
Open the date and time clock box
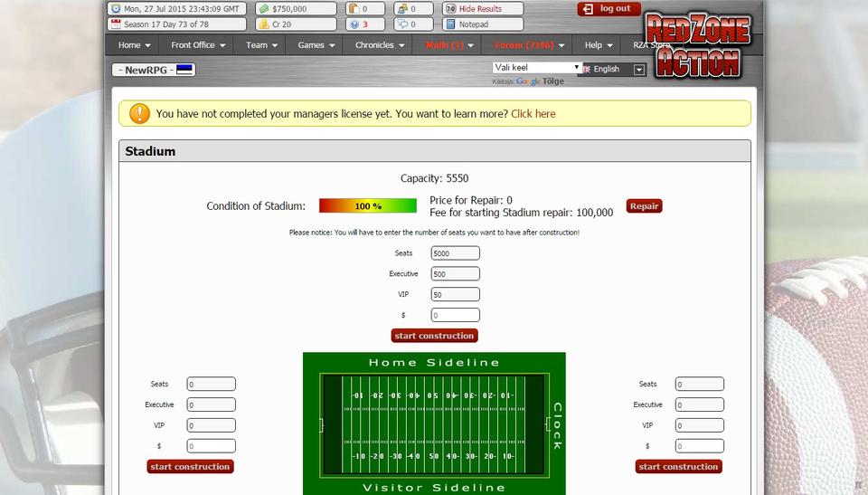[x=176, y=9]
